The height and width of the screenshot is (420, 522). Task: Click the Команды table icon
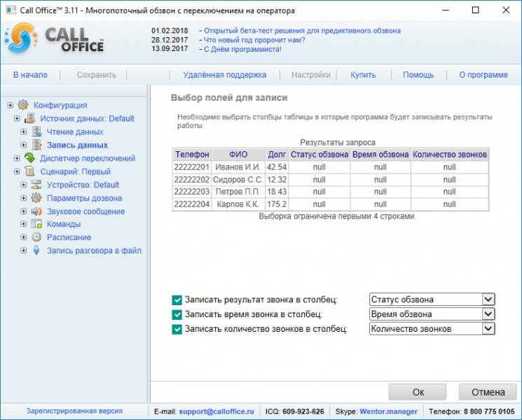pyautogui.click(x=36, y=224)
